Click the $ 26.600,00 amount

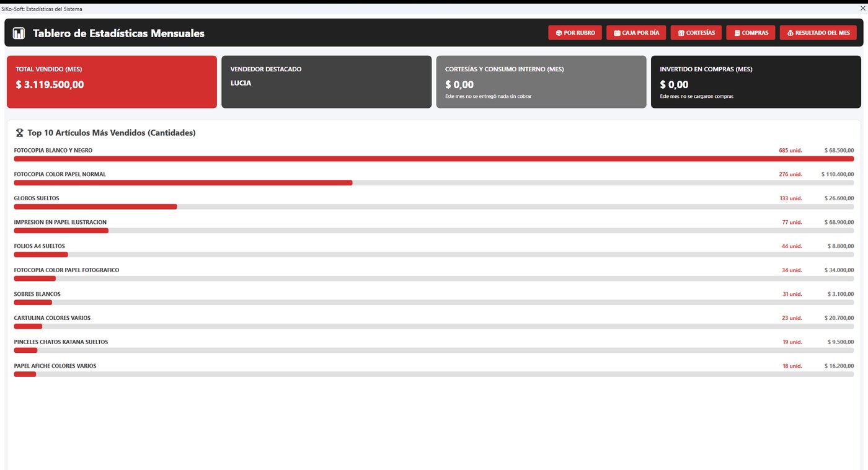[839, 198]
